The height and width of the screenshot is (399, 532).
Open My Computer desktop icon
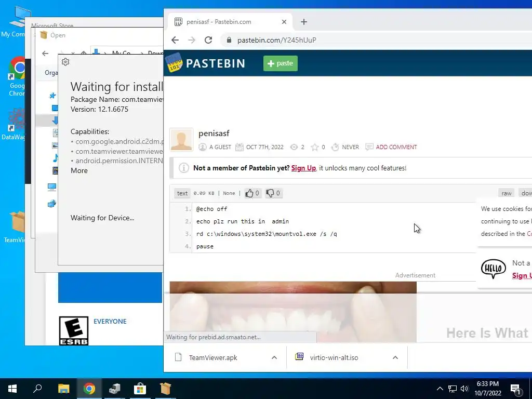16,22
